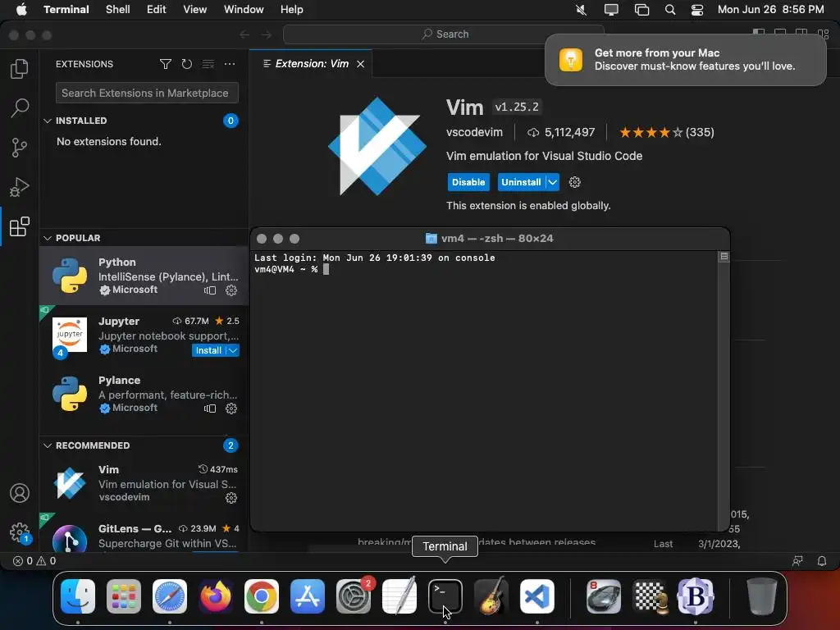Collapse the RECOMMENDED section

pyautogui.click(x=47, y=445)
